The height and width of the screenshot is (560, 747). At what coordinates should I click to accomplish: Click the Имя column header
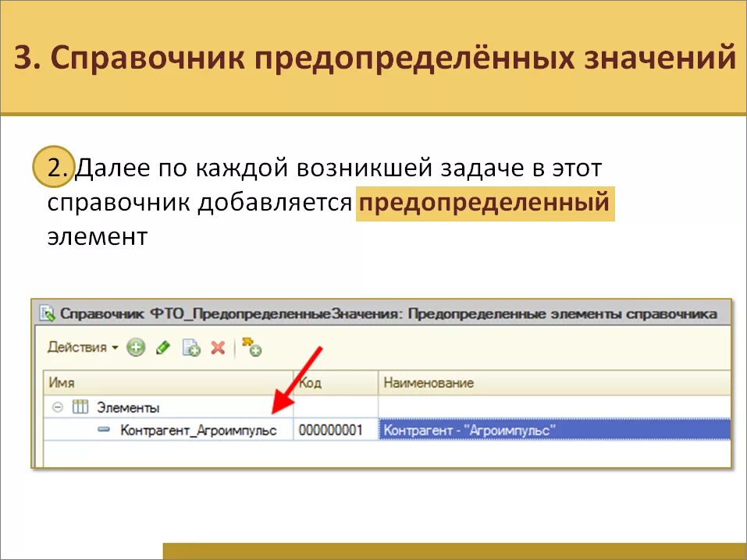click(169, 383)
